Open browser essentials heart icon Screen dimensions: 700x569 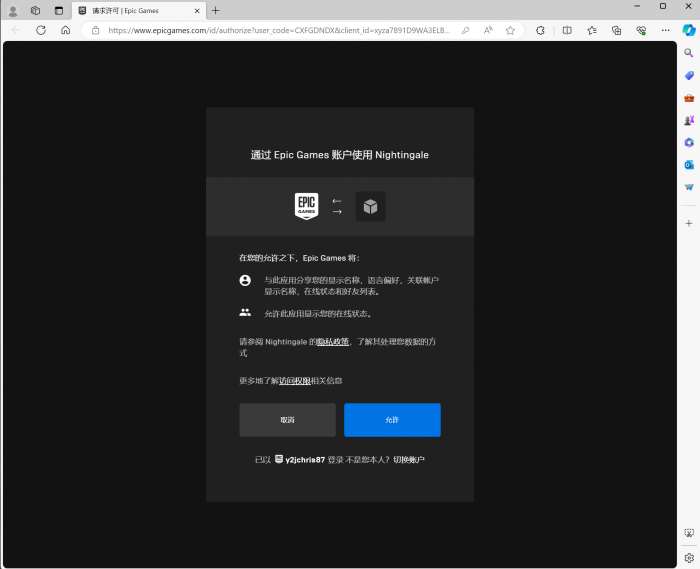(x=641, y=30)
